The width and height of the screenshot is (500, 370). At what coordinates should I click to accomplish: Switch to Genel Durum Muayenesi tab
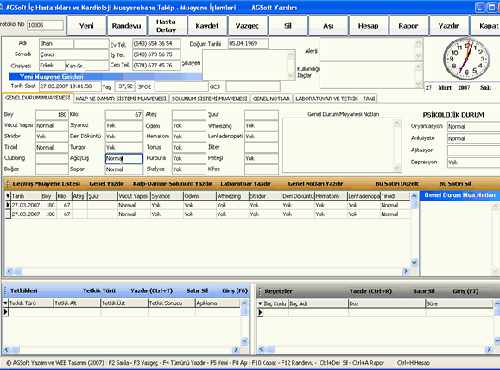(38, 98)
